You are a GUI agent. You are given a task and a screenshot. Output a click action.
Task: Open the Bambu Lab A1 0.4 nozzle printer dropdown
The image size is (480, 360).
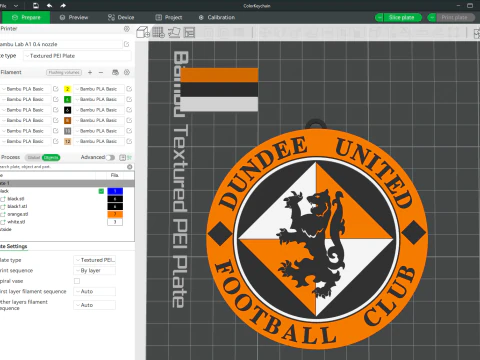pyautogui.click(x=61, y=44)
